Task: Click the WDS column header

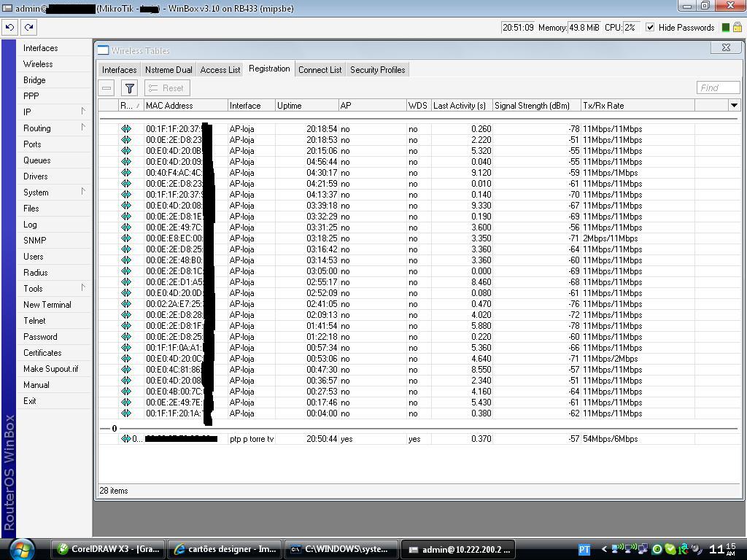Action: click(418, 105)
